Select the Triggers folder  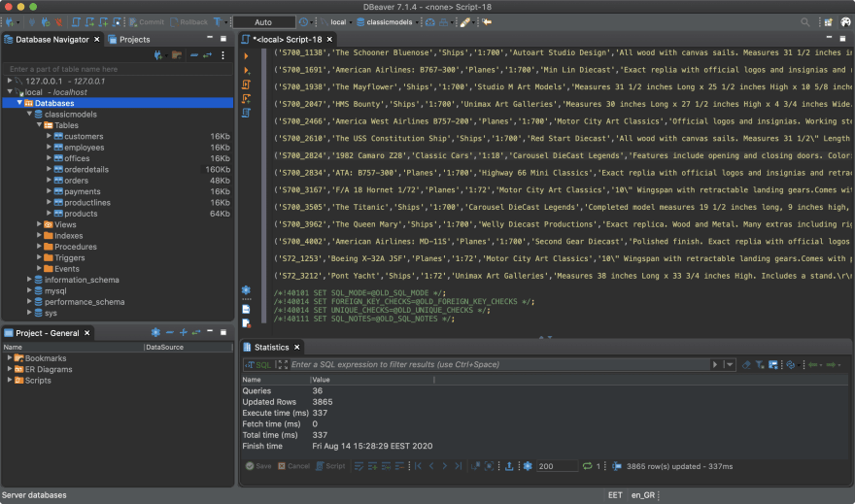[69, 257]
